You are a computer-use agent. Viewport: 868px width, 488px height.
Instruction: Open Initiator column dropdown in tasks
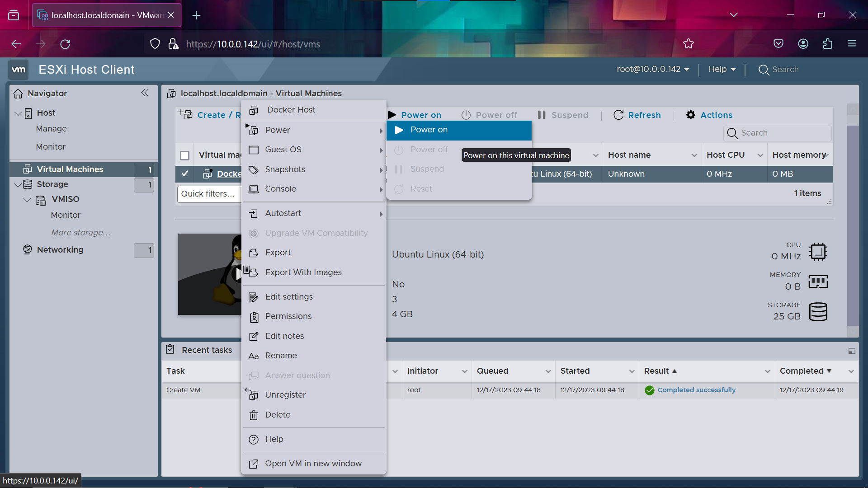[x=464, y=371]
